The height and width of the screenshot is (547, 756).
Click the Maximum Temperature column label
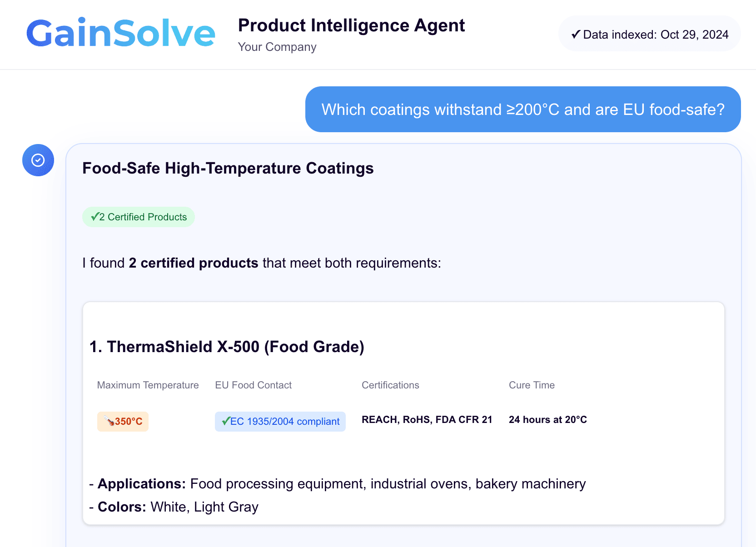148,385
